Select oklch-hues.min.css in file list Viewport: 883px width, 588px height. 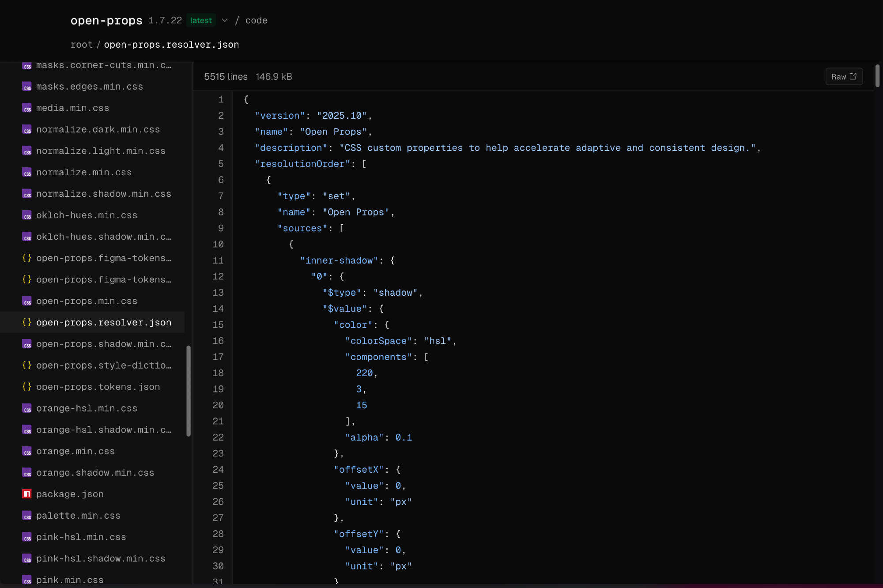tap(87, 215)
